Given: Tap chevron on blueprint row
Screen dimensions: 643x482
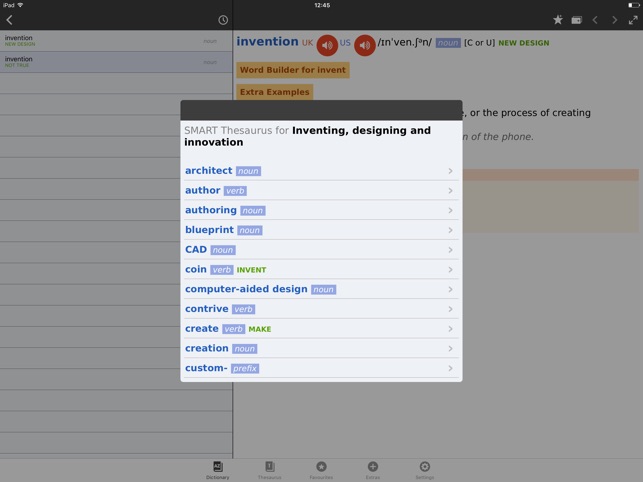Looking at the screenshot, I should tap(450, 230).
